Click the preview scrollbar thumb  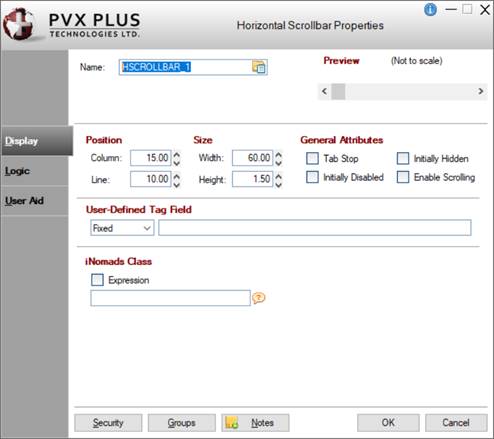pyautogui.click(x=338, y=91)
